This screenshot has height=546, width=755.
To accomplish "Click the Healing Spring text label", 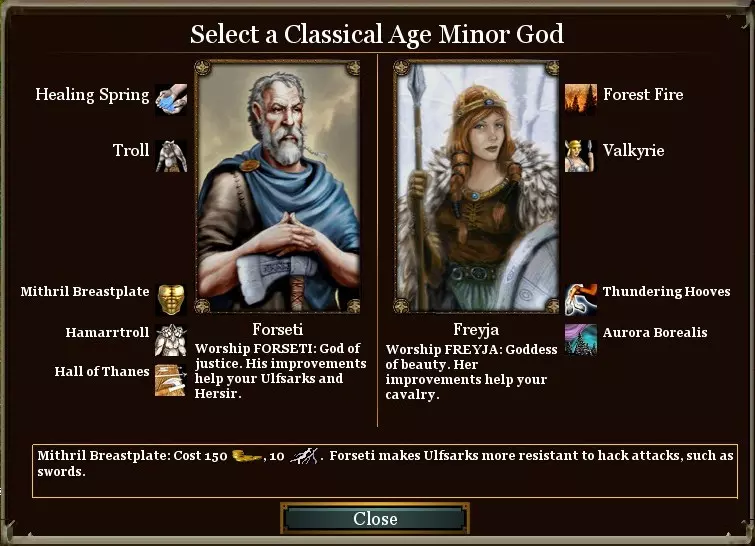I will tap(92, 95).
